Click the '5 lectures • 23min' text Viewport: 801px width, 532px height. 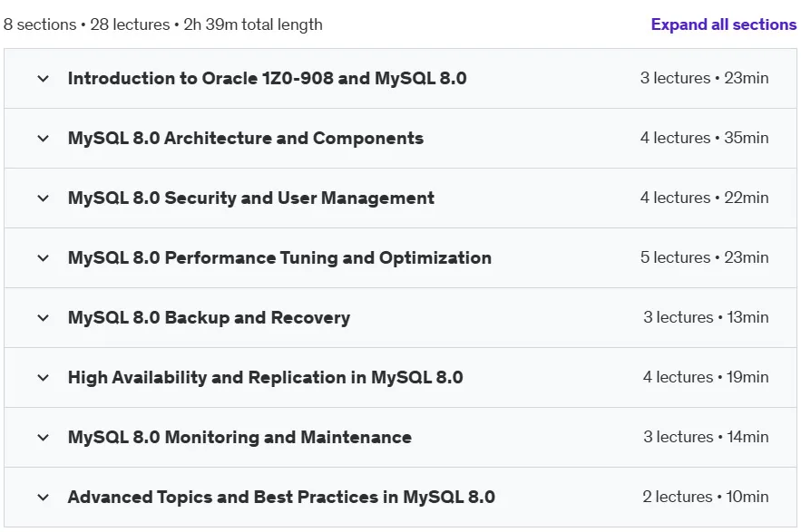pos(704,257)
